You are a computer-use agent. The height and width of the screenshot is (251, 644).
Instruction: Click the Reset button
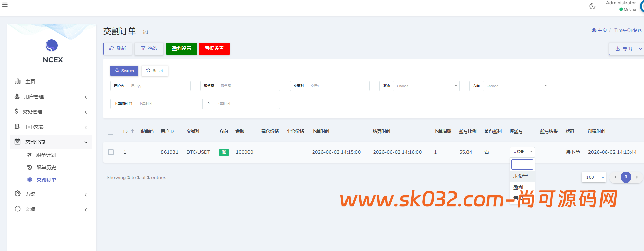[155, 71]
